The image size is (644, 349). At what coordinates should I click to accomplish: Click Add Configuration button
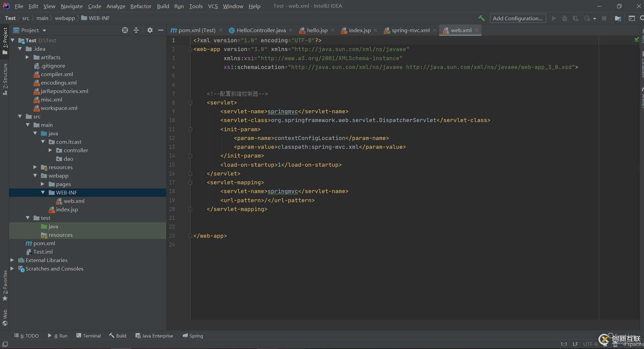517,18
